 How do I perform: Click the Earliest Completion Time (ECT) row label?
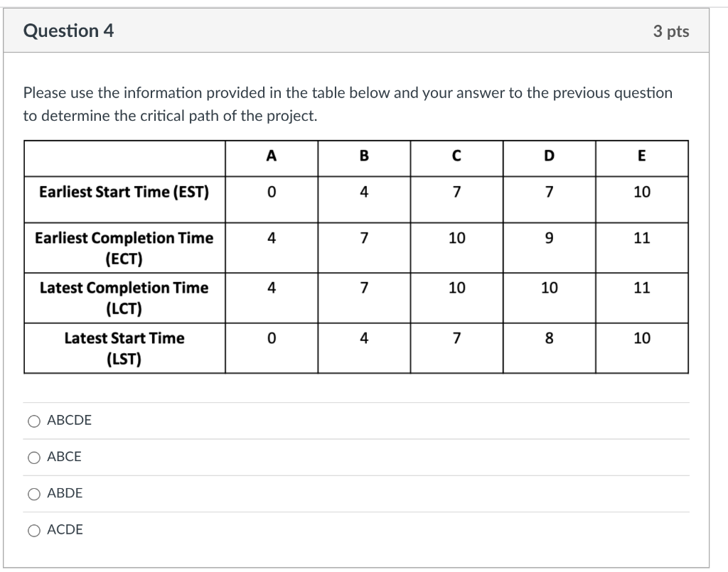pyautogui.click(x=124, y=248)
